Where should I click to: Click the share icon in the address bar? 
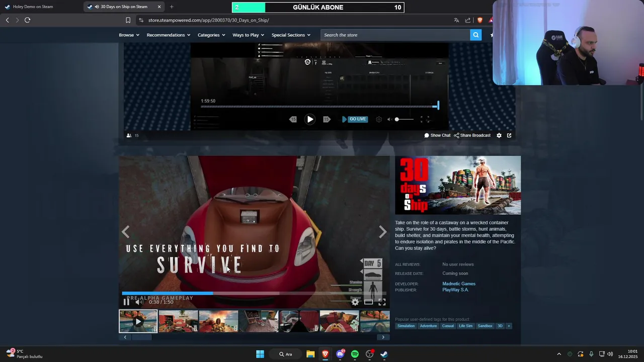pyautogui.click(x=468, y=20)
